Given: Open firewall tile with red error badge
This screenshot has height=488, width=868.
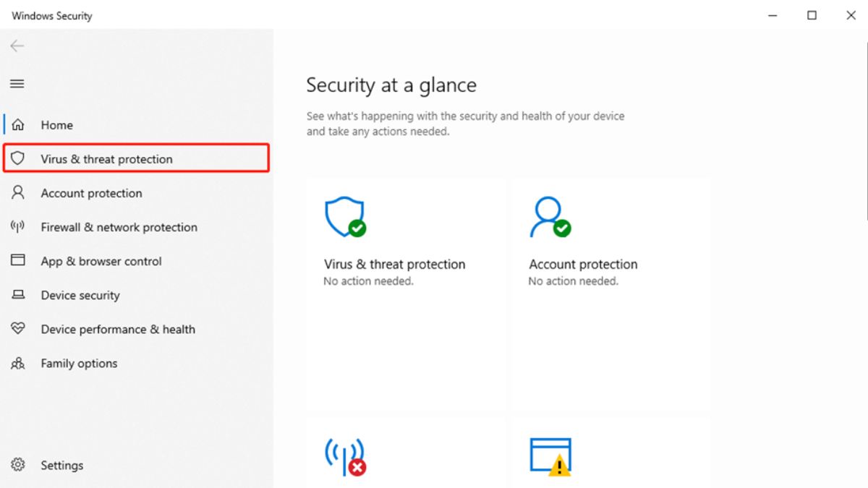Looking at the screenshot, I should [405, 453].
